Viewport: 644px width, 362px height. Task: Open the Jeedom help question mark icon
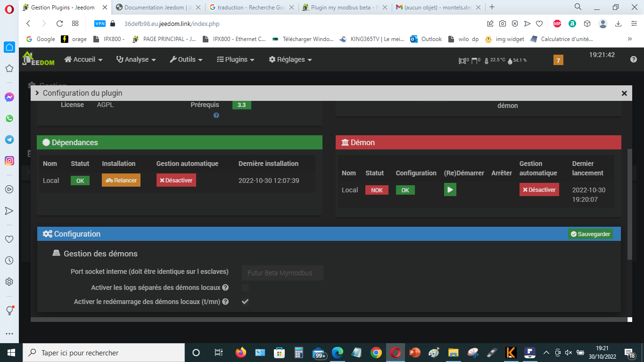(634, 59)
